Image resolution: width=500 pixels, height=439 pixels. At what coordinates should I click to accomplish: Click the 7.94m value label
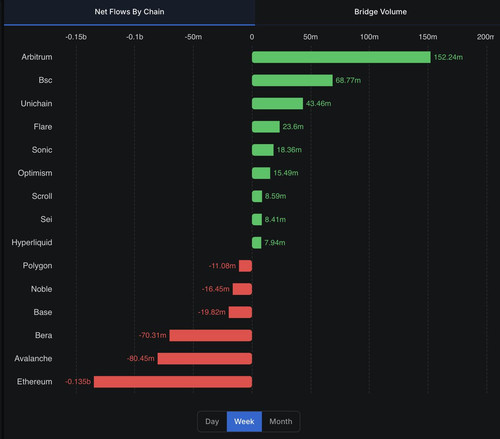point(275,243)
